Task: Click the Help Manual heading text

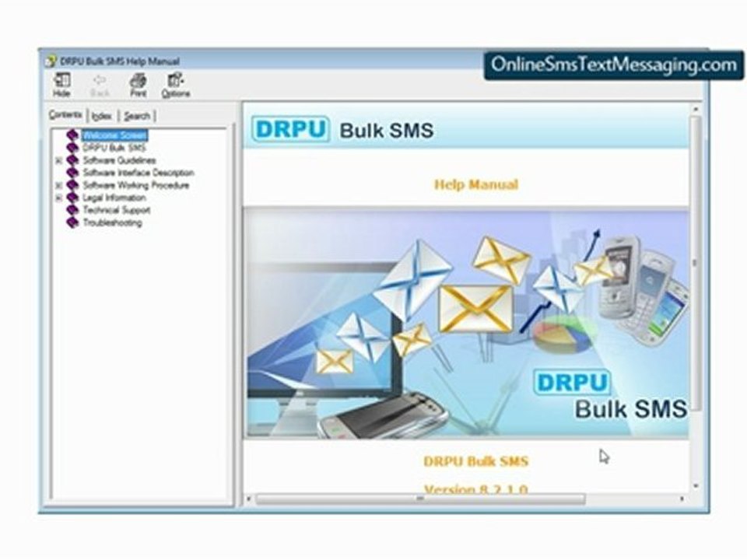Action: (476, 184)
